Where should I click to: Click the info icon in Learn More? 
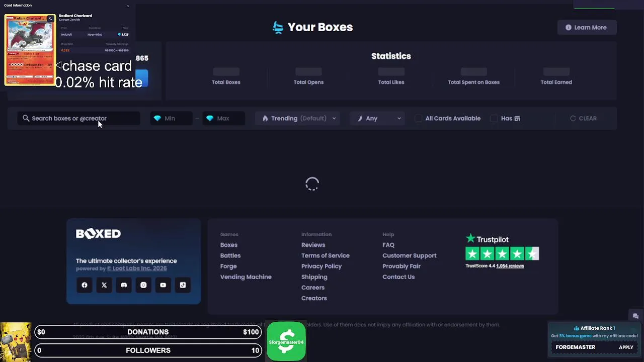click(x=569, y=28)
